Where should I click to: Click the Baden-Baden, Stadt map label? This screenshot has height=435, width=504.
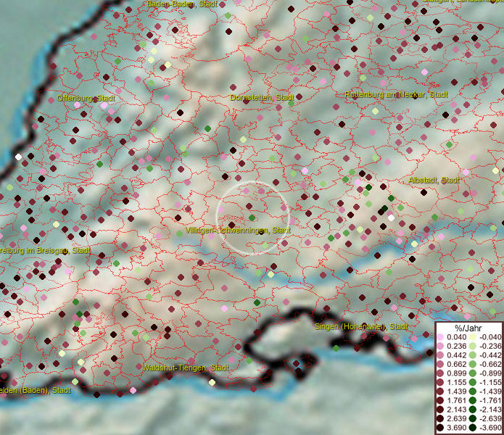182,4
